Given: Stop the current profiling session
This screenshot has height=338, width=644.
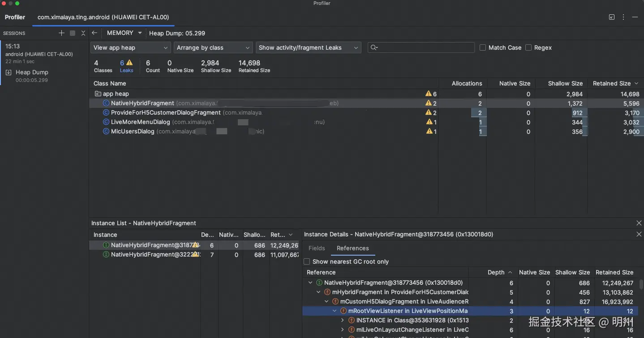Looking at the screenshot, I should [73, 33].
